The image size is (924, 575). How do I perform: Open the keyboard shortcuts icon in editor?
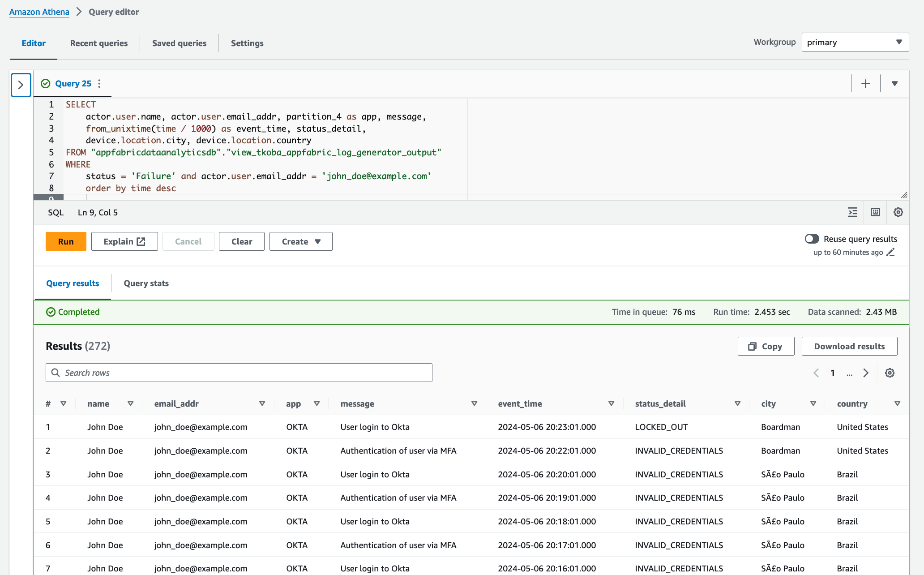[875, 212]
